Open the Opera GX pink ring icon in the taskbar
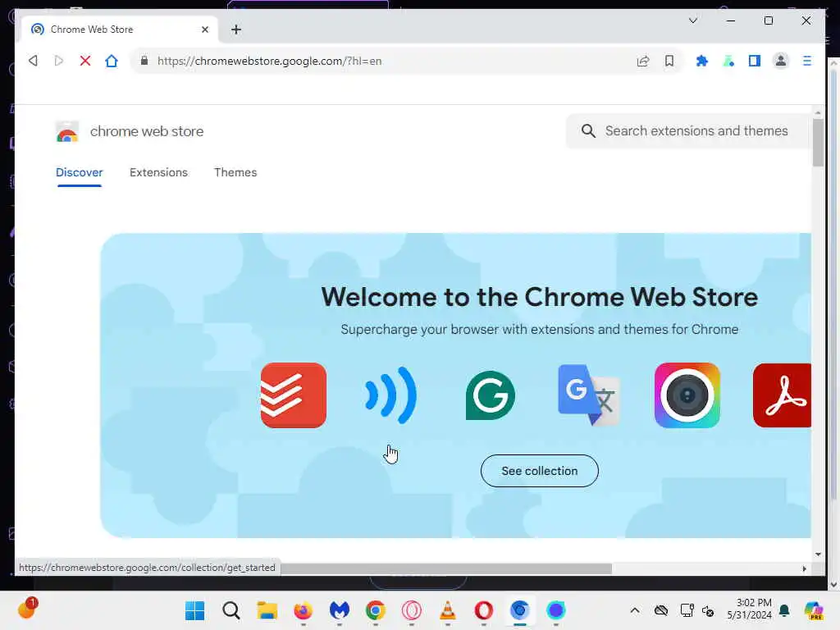This screenshot has width=840, height=630. 412,610
